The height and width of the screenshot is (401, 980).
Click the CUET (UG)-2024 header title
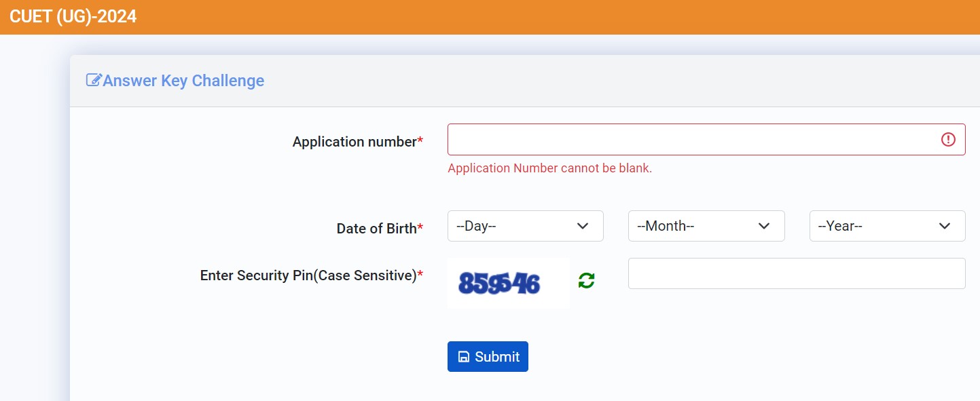coord(73,16)
